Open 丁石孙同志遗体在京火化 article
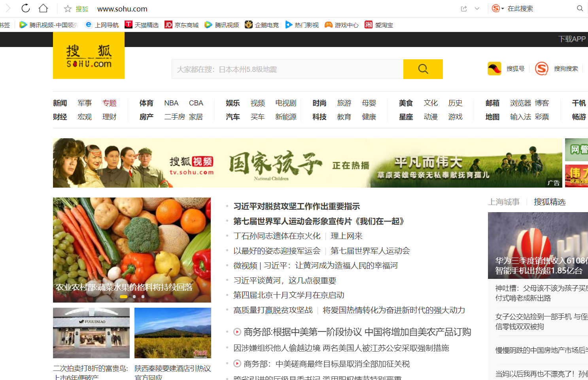The height and width of the screenshot is (380, 588). pyautogui.click(x=277, y=236)
